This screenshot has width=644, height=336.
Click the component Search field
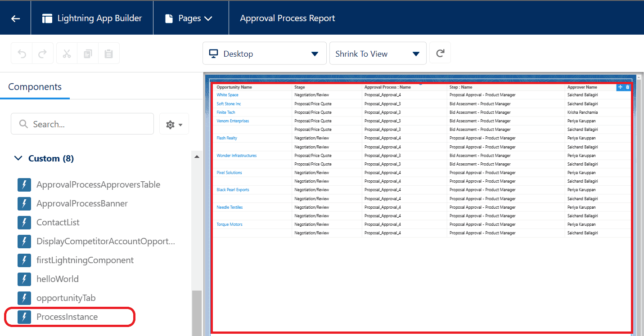(x=82, y=124)
